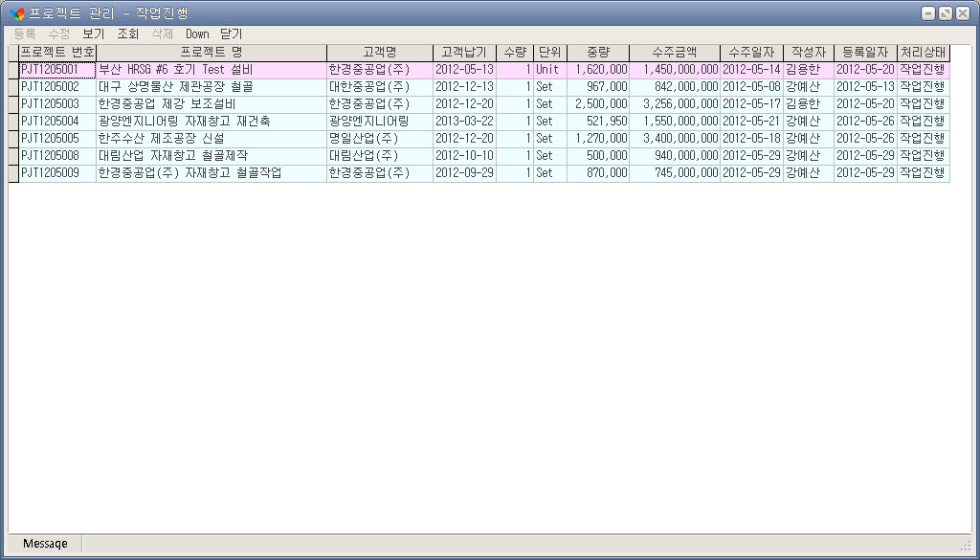Click customer cell 명일산업(주)
The height and width of the screenshot is (560, 980).
pos(379,138)
